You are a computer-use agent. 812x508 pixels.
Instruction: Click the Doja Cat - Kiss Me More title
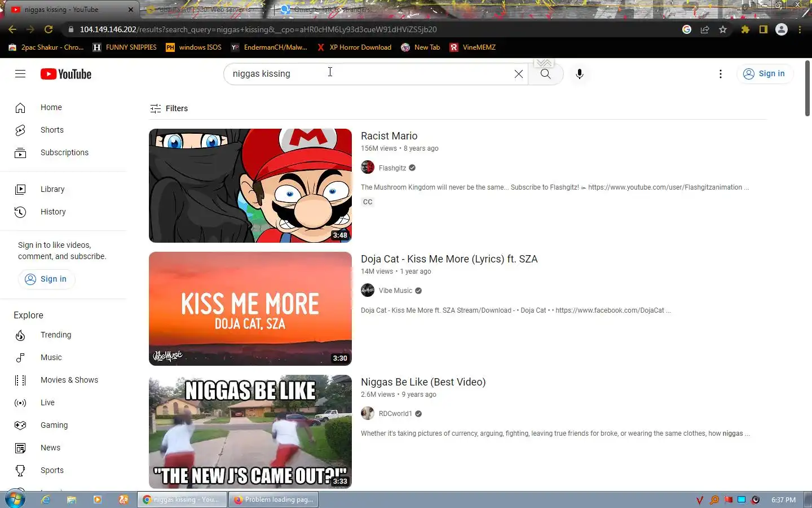[449, 259]
